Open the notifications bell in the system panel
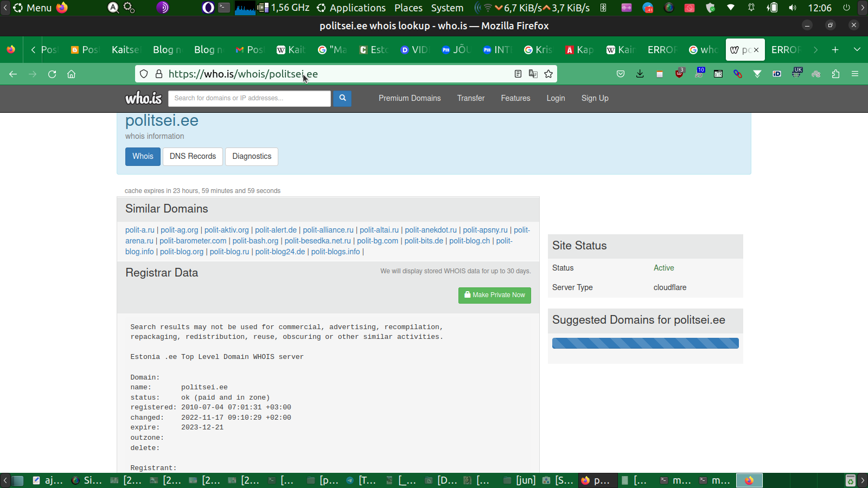Viewport: 868px width, 488px height. point(751,8)
